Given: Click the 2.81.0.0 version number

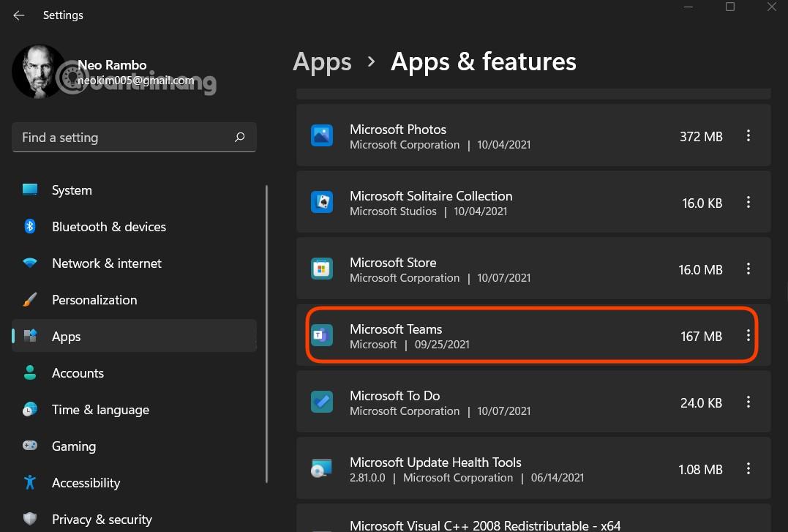Looking at the screenshot, I should (367, 478).
